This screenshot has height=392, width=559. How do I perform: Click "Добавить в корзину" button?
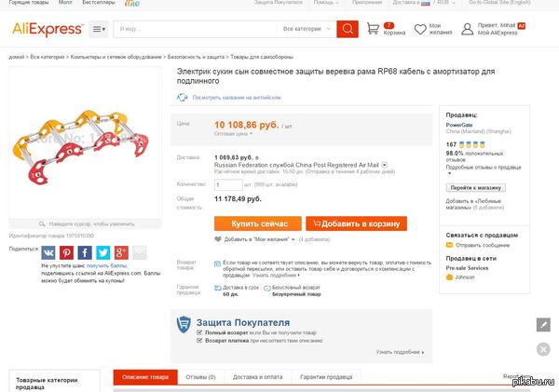[x=356, y=223]
